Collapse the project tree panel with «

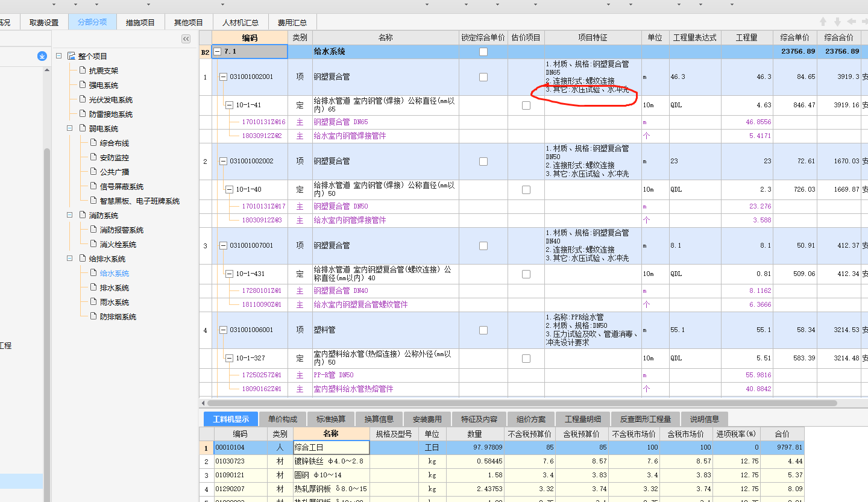click(186, 39)
